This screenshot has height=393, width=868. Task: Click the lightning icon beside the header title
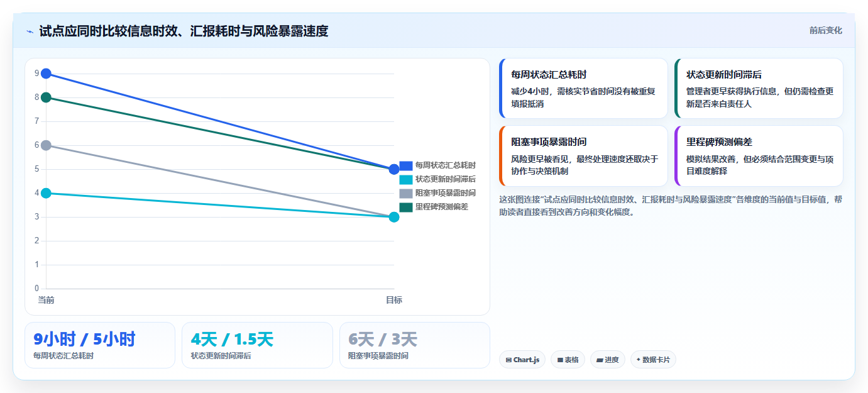[x=30, y=31]
